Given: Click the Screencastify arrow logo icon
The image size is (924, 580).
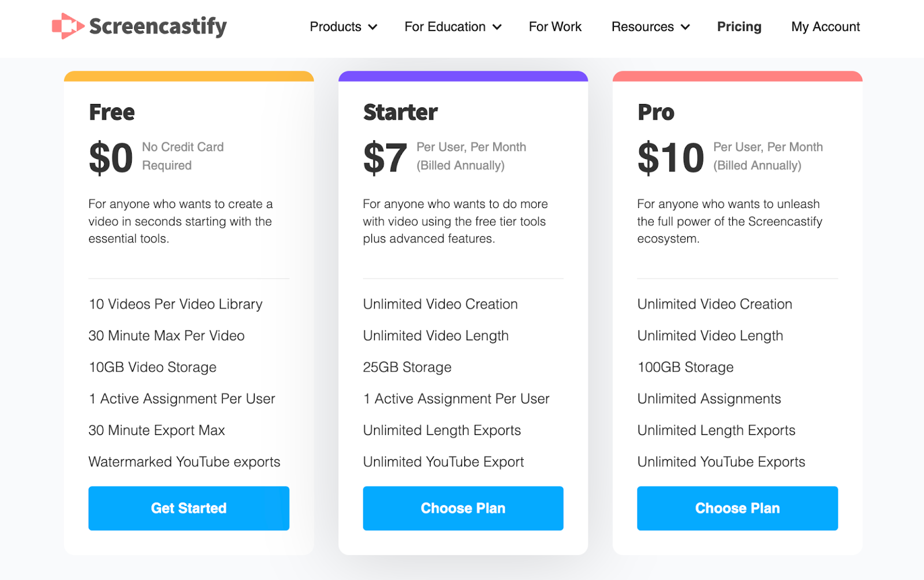Looking at the screenshot, I should 68,26.
